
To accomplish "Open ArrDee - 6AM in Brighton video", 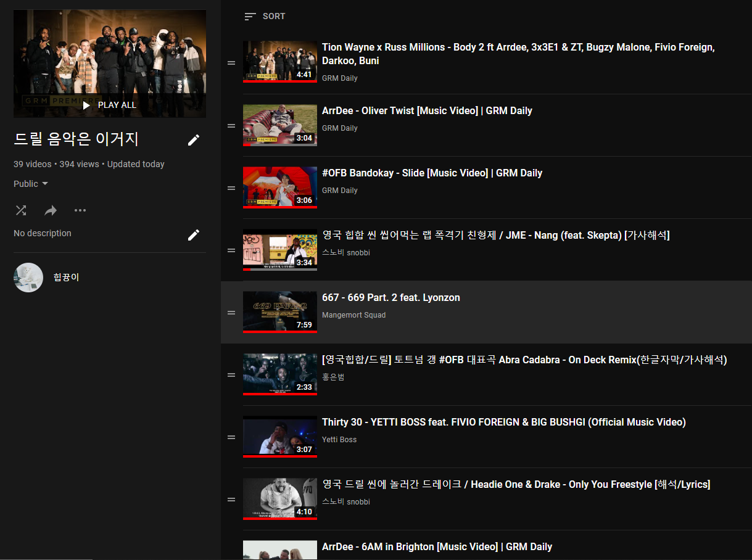I will click(437, 547).
